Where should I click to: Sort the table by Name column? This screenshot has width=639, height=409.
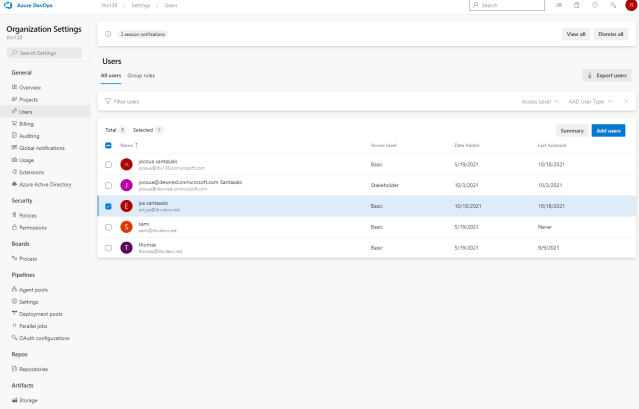pyautogui.click(x=129, y=145)
